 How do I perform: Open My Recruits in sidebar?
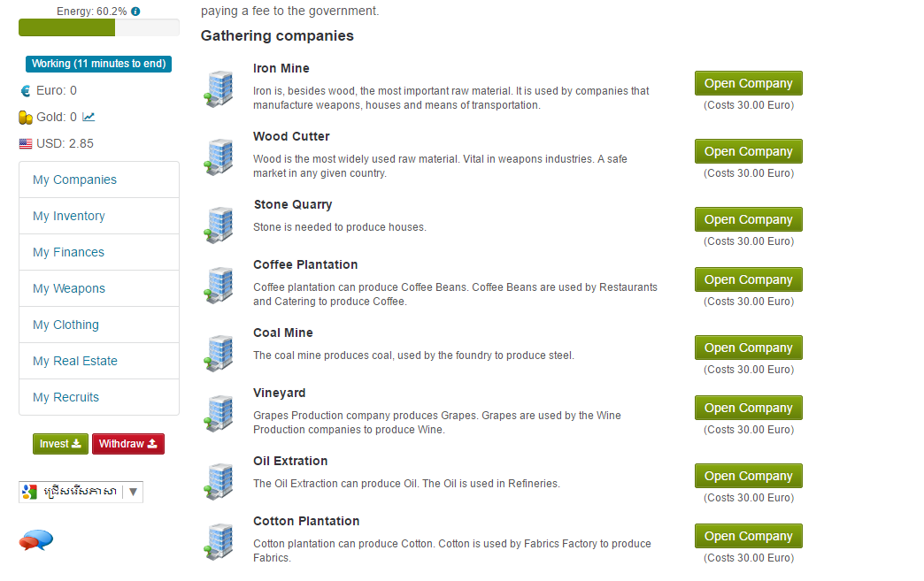click(66, 397)
